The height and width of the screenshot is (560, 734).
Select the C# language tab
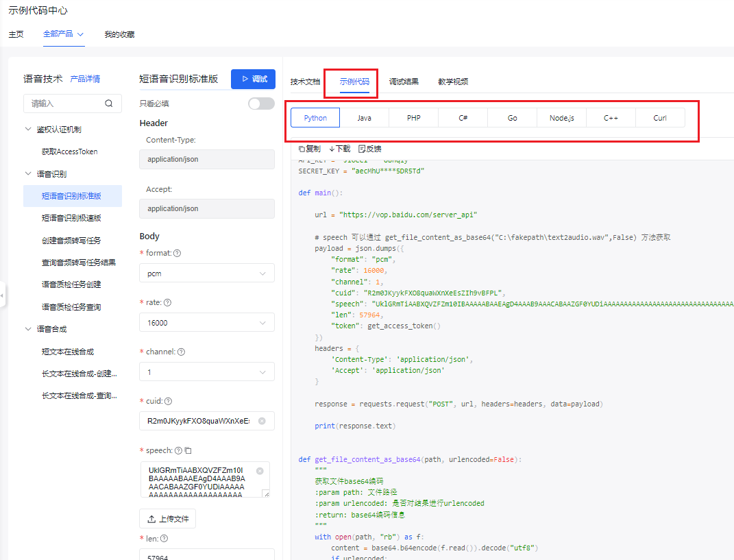click(x=463, y=118)
